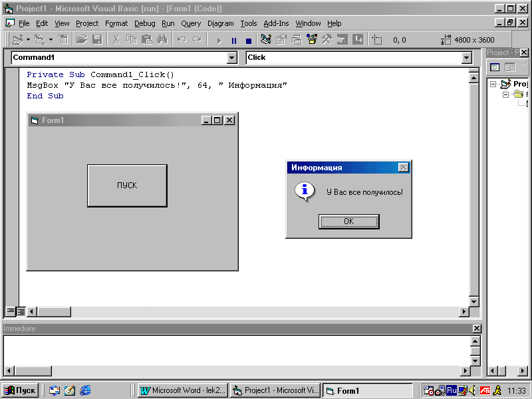Click the Redo arrow icon
This screenshot has height=399, width=532.
(x=197, y=40)
